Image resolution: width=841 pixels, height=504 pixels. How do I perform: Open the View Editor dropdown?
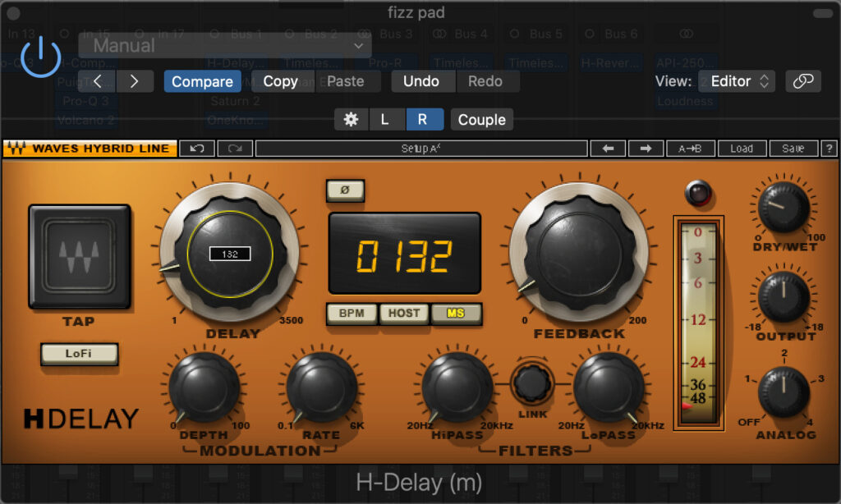click(737, 81)
